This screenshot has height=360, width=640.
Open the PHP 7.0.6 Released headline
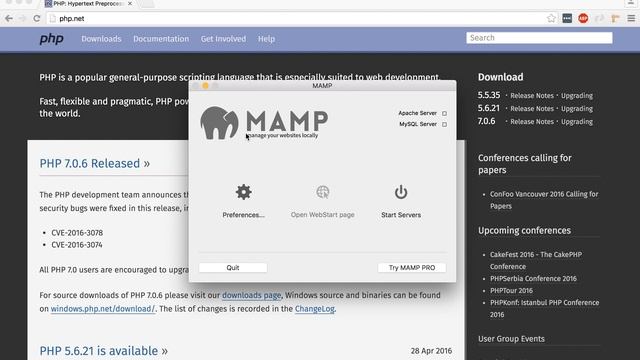(95, 163)
